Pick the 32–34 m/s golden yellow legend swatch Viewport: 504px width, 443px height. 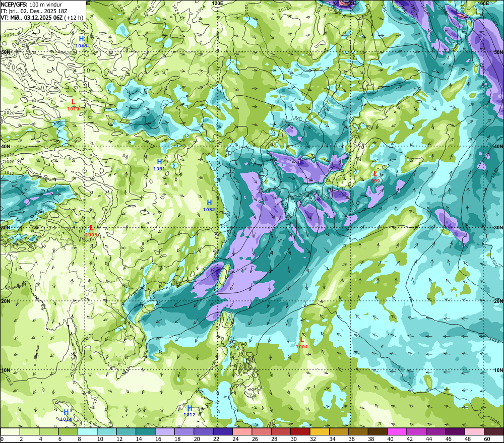320,432
